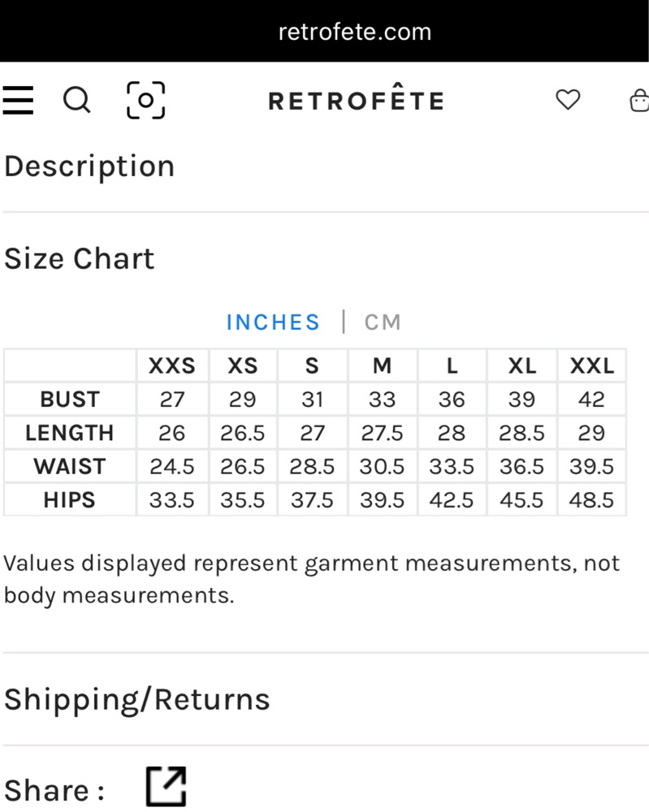The height and width of the screenshot is (812, 649).
Task: Open the hamburger navigation menu
Action: 18,100
